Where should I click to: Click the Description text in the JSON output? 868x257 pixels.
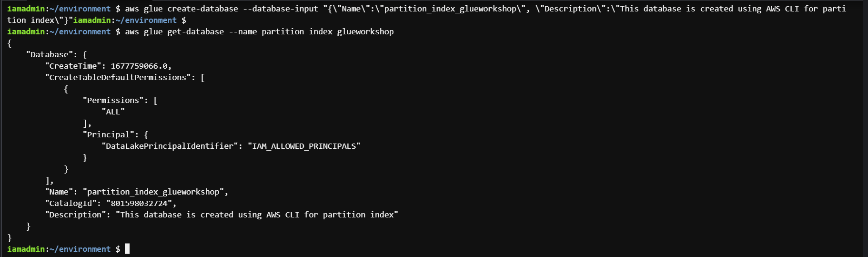pos(257,215)
